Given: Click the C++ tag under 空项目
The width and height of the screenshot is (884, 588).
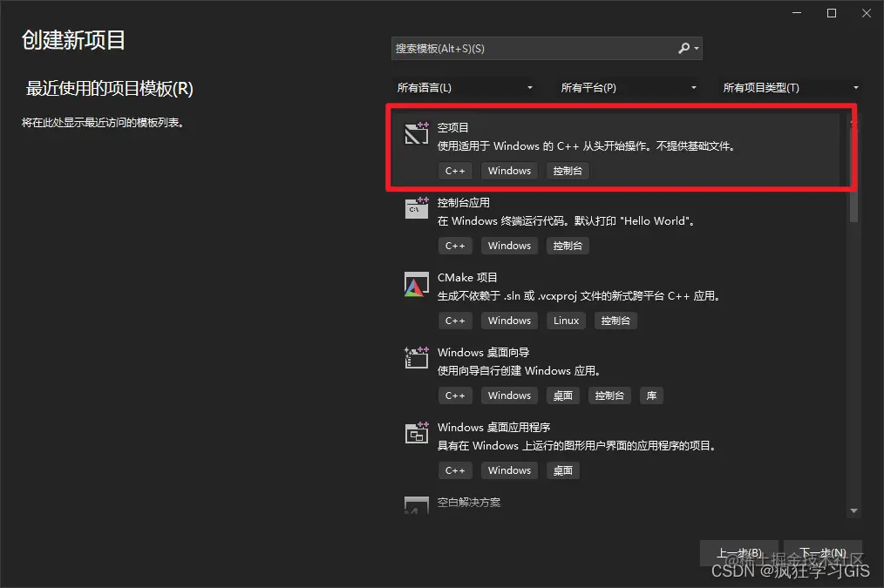Looking at the screenshot, I should [x=455, y=171].
